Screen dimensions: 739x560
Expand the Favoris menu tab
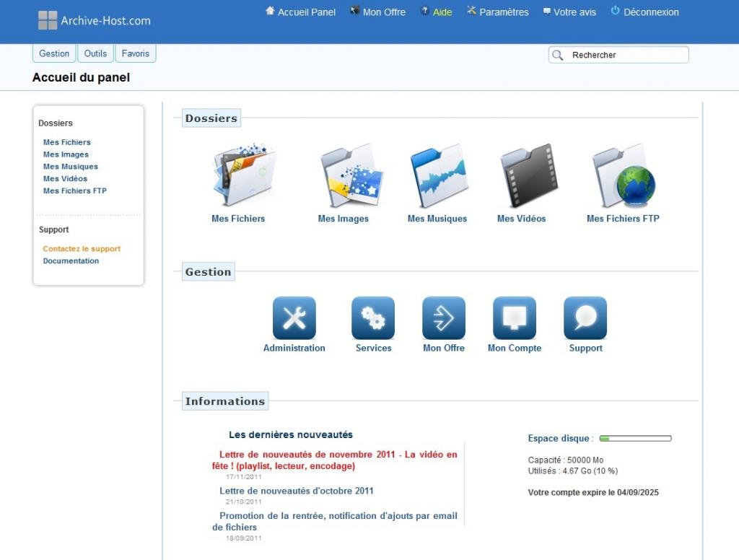click(136, 53)
